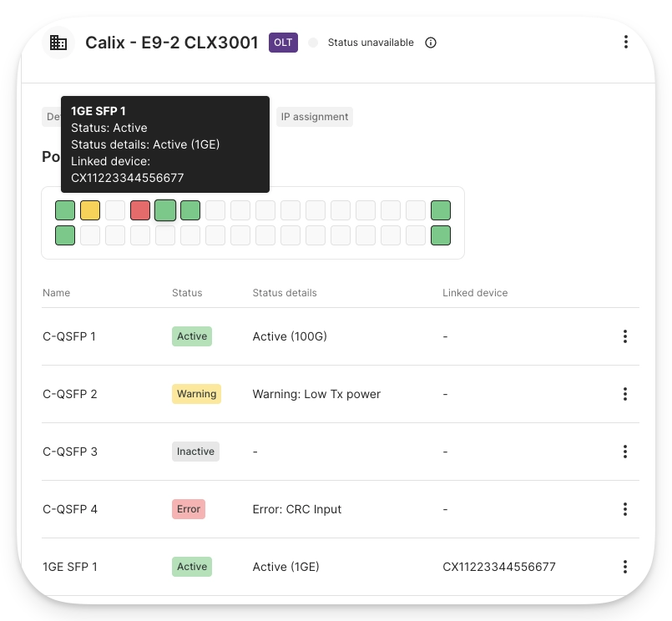Click the 1GE SFP 1 name cell in table
Screen dimensions: 672x621
70,567
